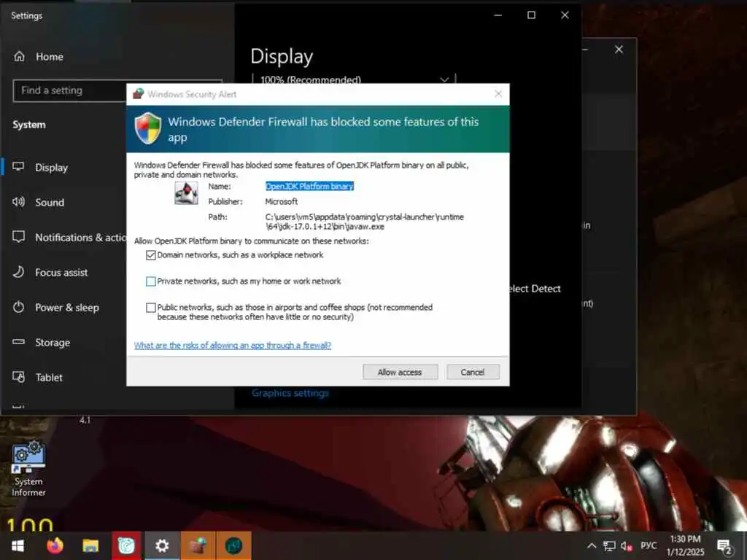Switch РУС input language indicator
Screen dimensions: 747x560
649,545
